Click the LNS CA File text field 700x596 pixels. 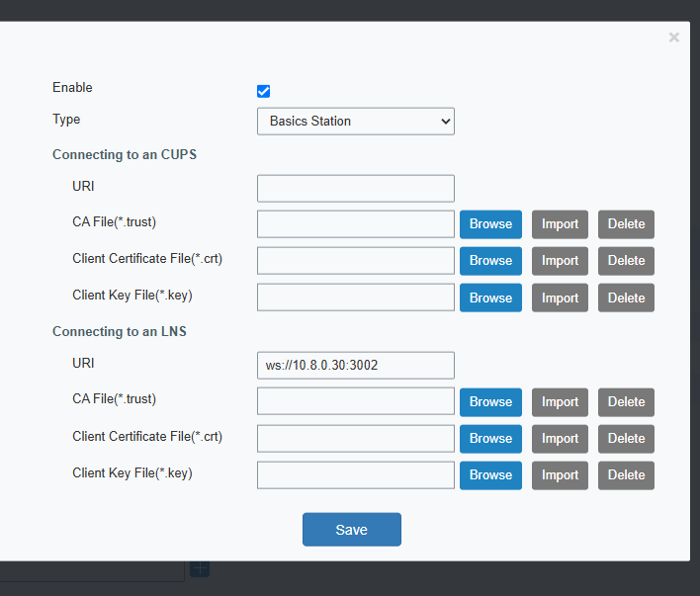[x=355, y=401]
